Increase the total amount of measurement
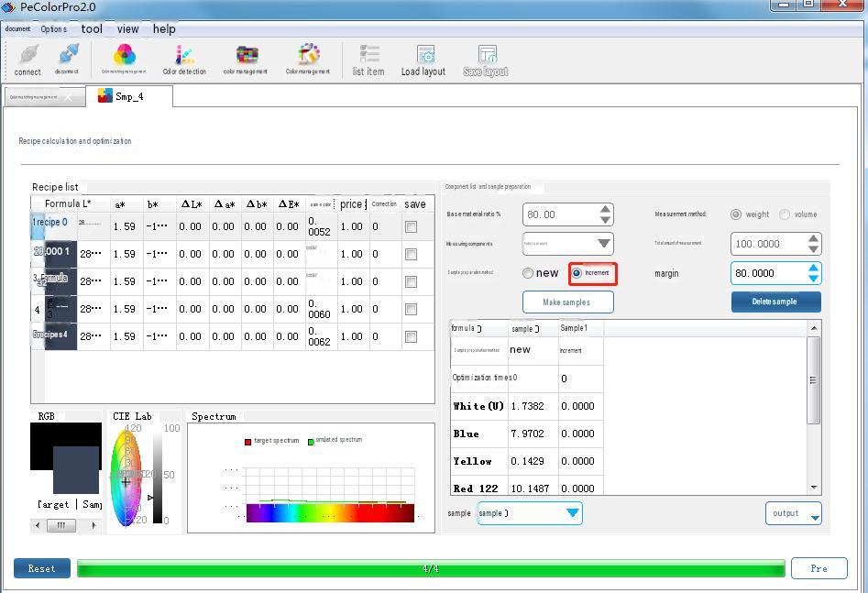This screenshot has height=593, width=868. [813, 238]
